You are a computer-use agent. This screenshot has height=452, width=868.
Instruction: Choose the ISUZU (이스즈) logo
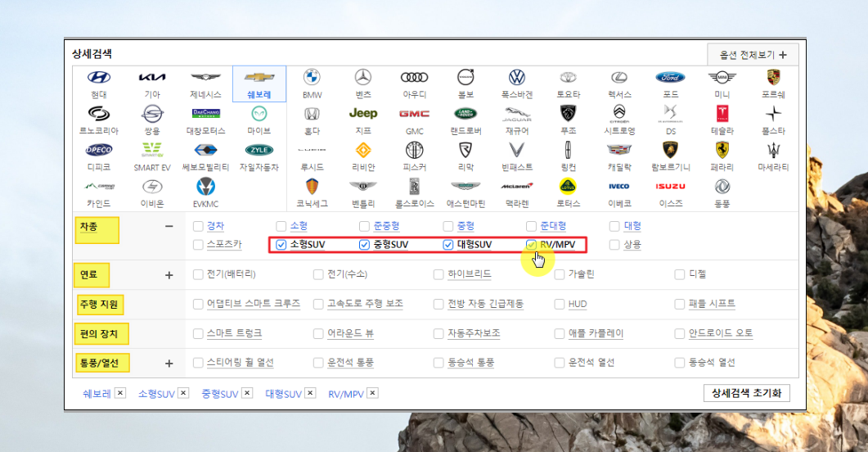point(670,186)
